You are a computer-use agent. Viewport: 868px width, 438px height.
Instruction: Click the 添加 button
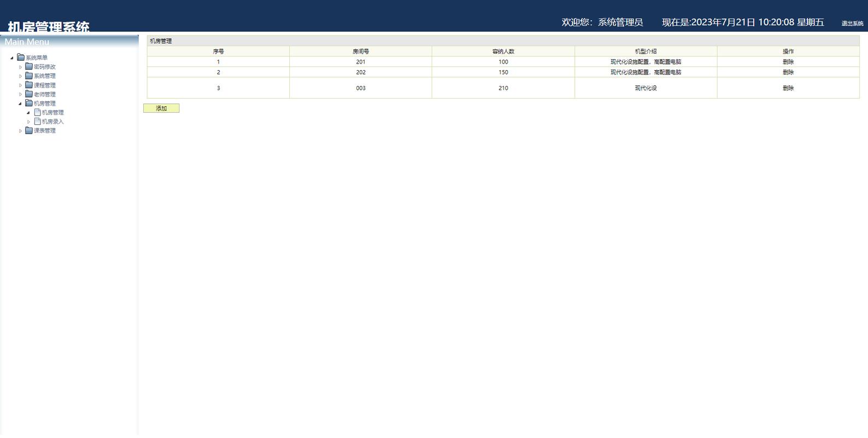[x=161, y=108]
